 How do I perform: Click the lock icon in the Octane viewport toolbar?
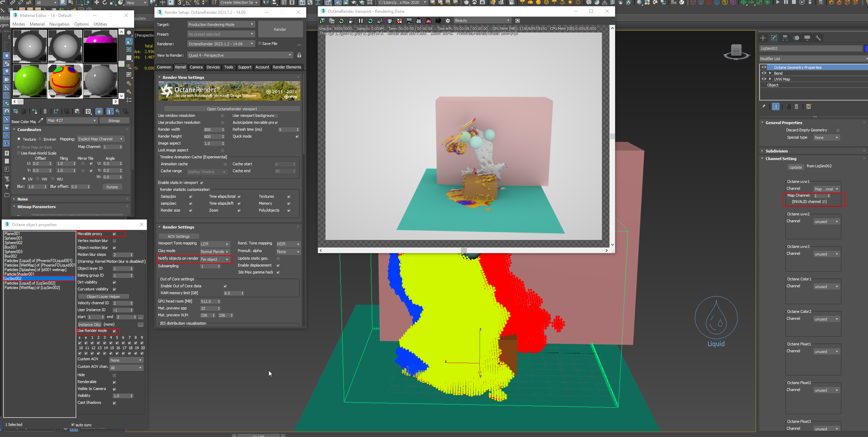coord(351,21)
